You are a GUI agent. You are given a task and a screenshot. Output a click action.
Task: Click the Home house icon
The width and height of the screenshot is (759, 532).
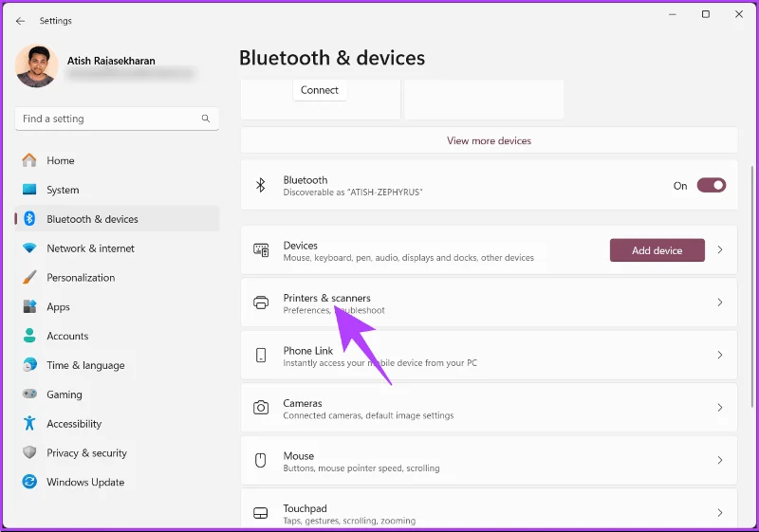tap(29, 160)
